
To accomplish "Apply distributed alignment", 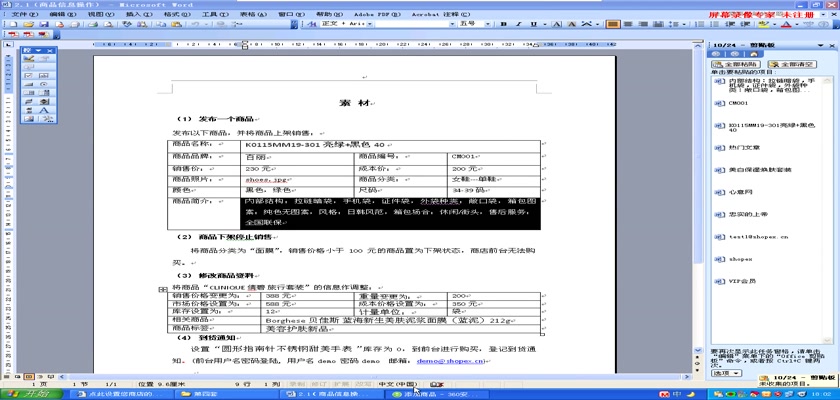I will 658,24.
